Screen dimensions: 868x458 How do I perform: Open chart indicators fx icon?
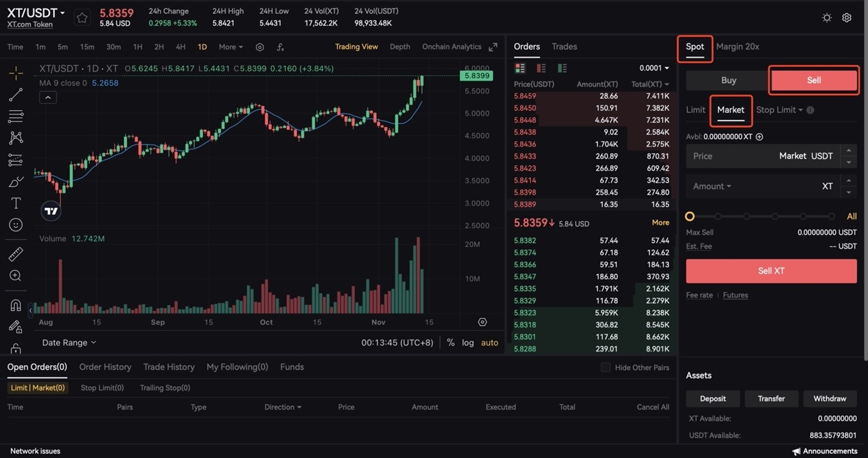(x=280, y=47)
